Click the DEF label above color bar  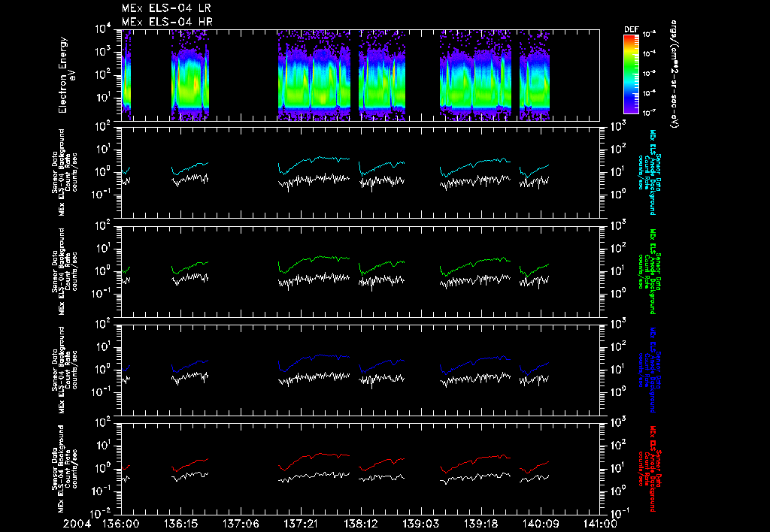631,29
